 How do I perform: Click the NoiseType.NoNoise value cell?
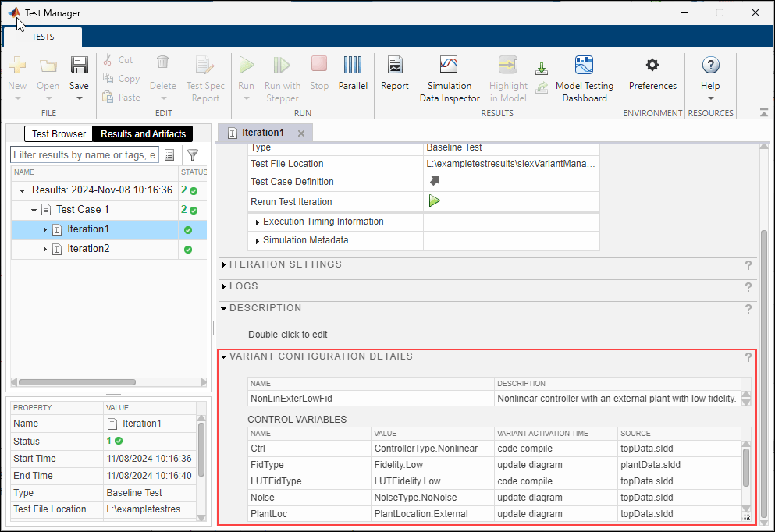[x=433, y=498]
